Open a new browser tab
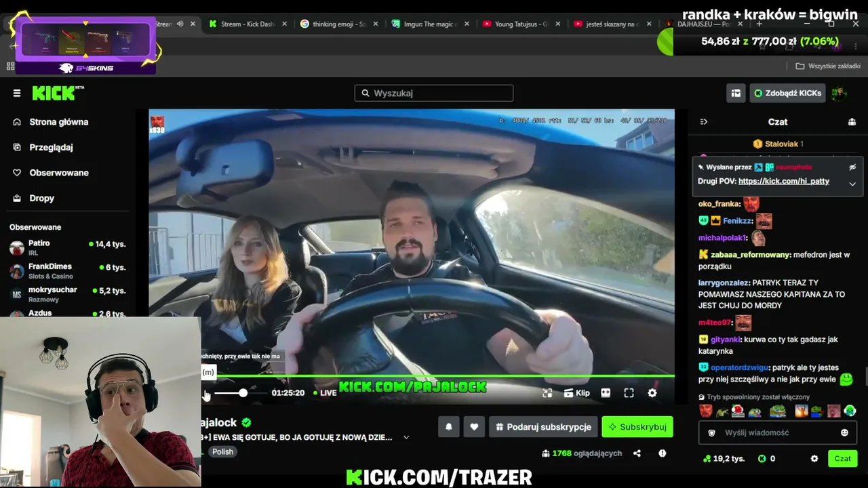 click(x=759, y=24)
